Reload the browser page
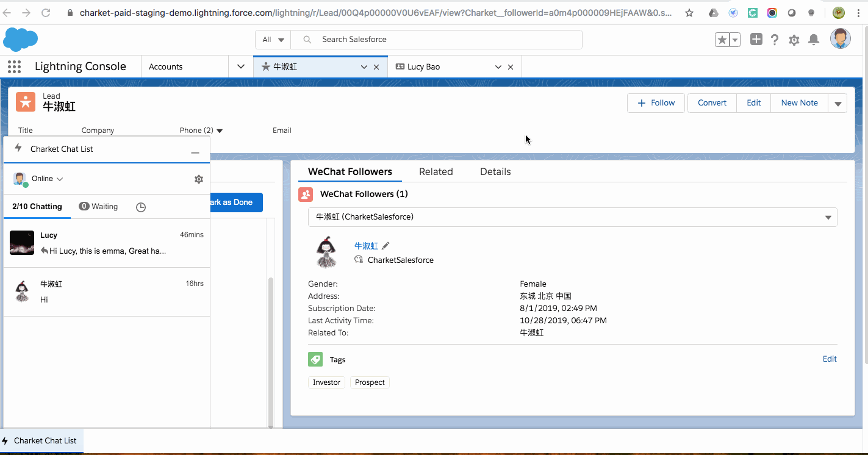This screenshot has width=868, height=455. [x=46, y=12]
